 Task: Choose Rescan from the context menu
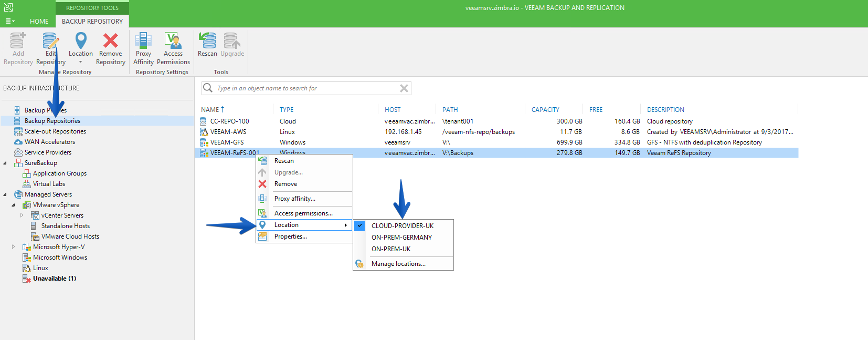(284, 161)
